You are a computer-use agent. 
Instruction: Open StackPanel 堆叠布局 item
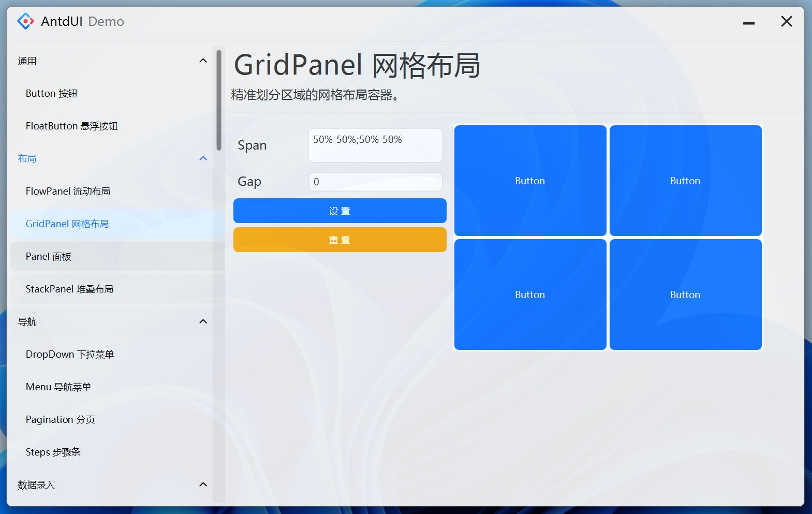[69, 289]
